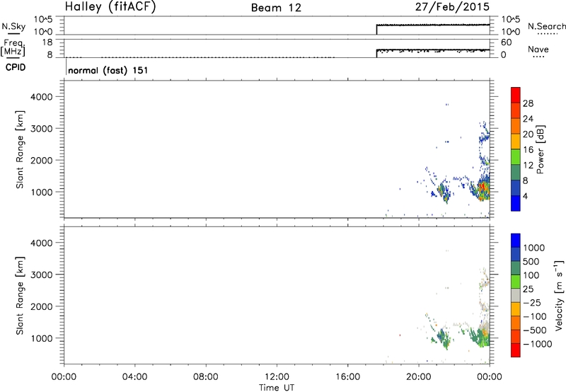Image resolution: width=566 pixels, height=392 pixels.
Task: Click the 'Halley (fitACF)' title text
Action: tap(110, 7)
